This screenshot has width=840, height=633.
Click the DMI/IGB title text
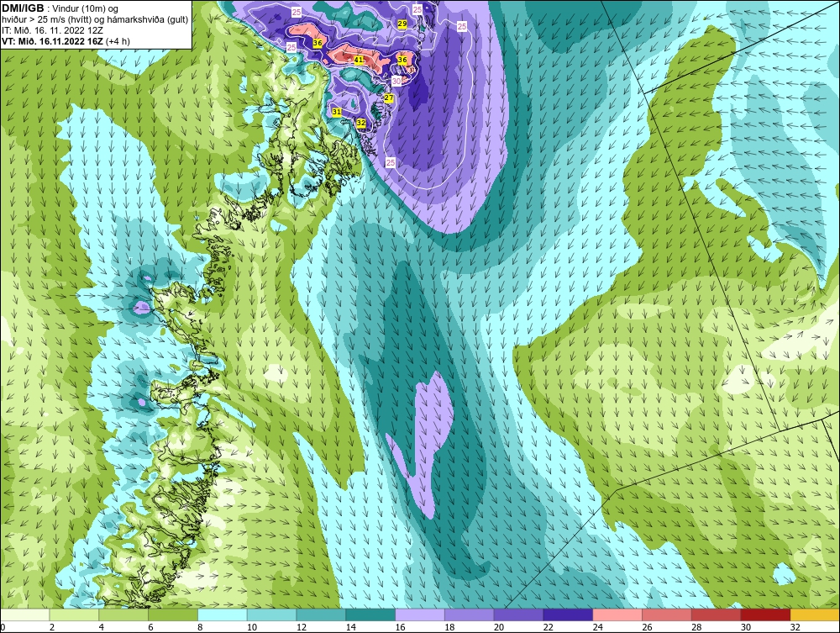pyautogui.click(x=24, y=8)
